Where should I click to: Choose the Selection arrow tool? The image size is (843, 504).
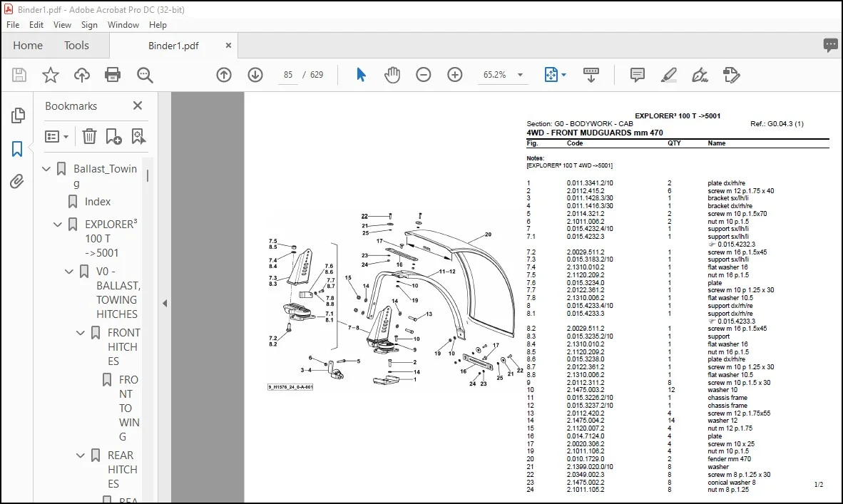pos(361,75)
